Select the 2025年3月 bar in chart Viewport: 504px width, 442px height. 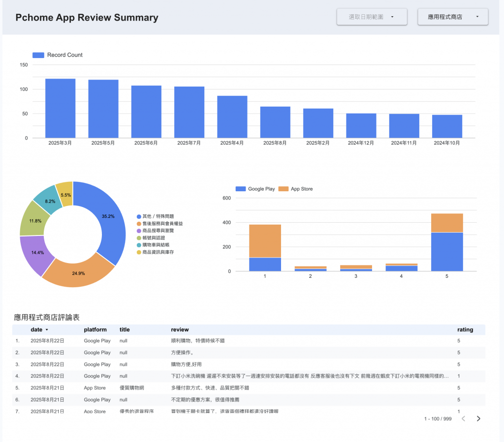(61, 108)
